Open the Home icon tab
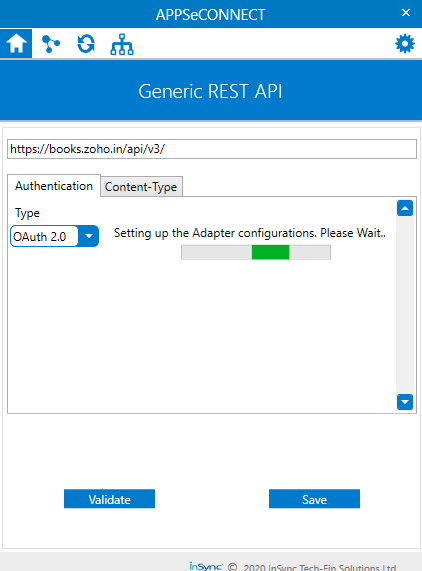This screenshot has width=422, height=571. tap(16, 43)
